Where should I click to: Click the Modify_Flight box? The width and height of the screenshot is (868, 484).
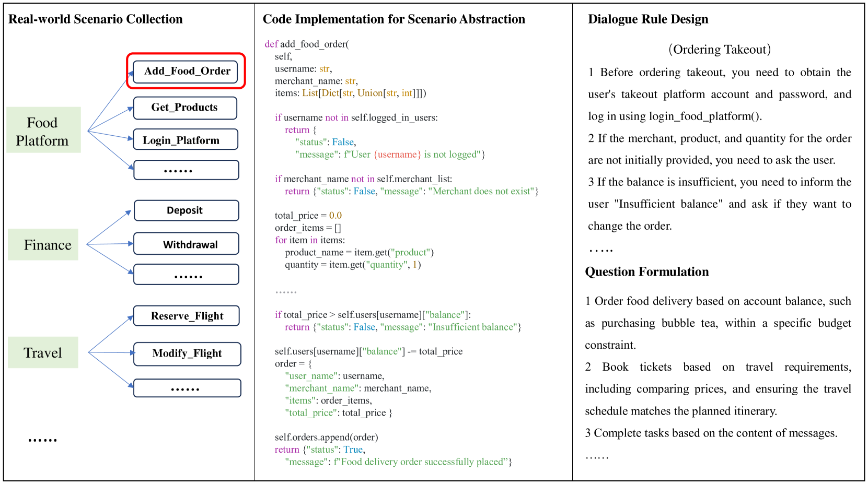(187, 353)
